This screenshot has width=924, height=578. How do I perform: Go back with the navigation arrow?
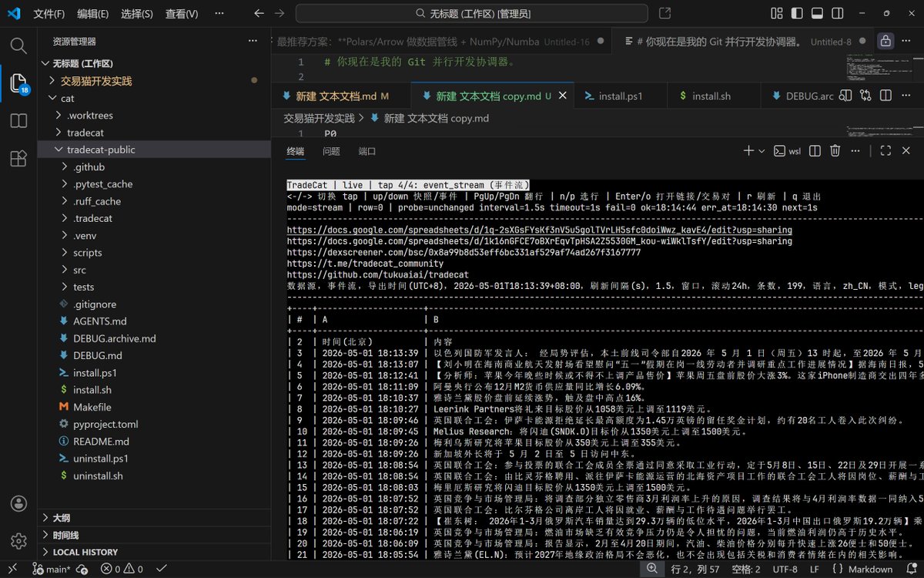(x=259, y=14)
